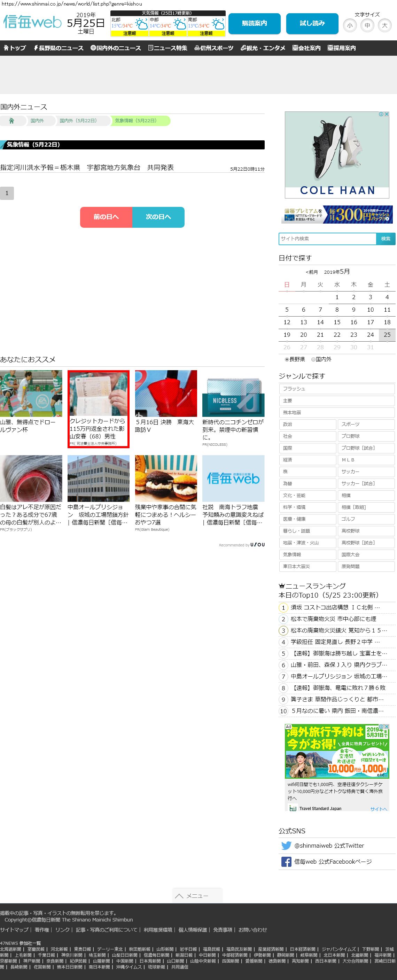This screenshot has width=397, height=980.
Task: Set font size to small (小)
Action: coord(350,25)
